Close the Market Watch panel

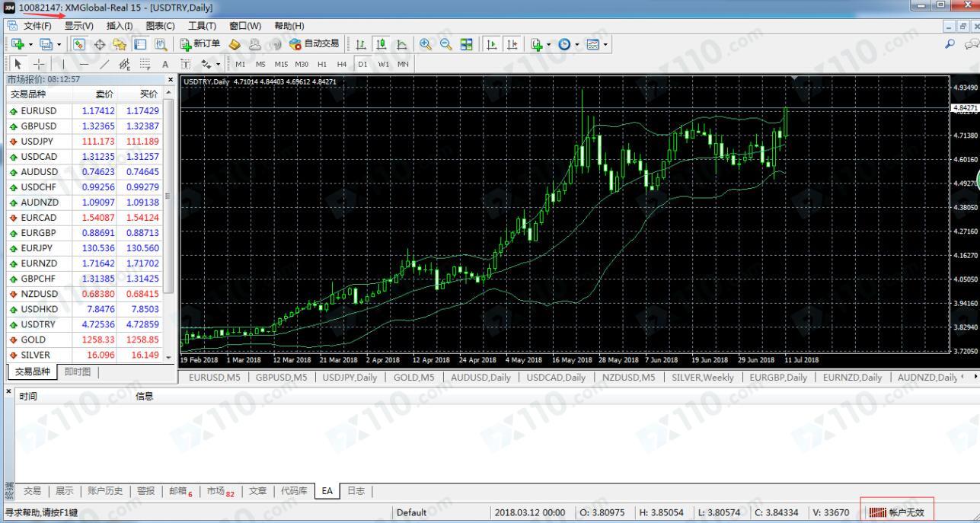click(x=171, y=79)
